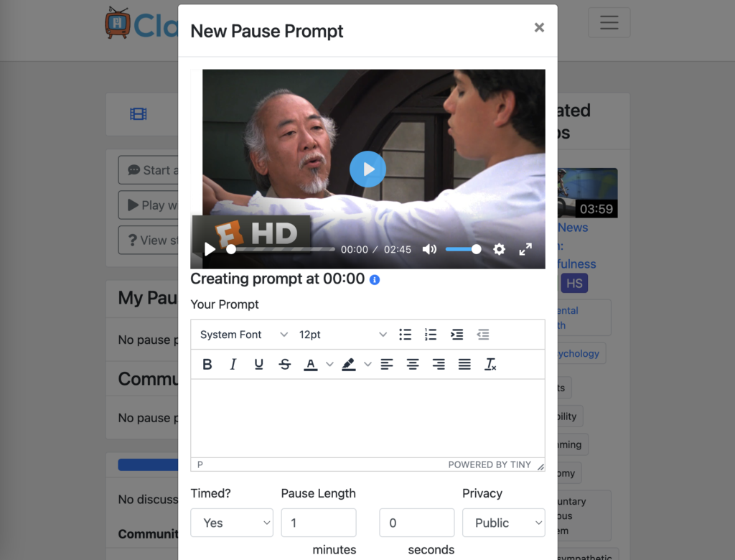The width and height of the screenshot is (735, 560).
Task: Toggle underline formatting
Action: click(x=258, y=365)
